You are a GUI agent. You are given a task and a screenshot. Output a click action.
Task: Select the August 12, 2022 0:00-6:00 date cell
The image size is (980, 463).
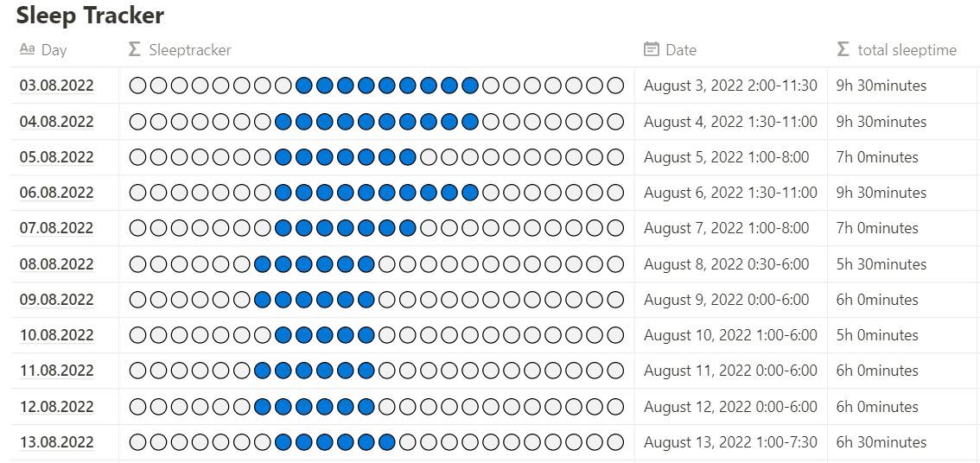730,407
